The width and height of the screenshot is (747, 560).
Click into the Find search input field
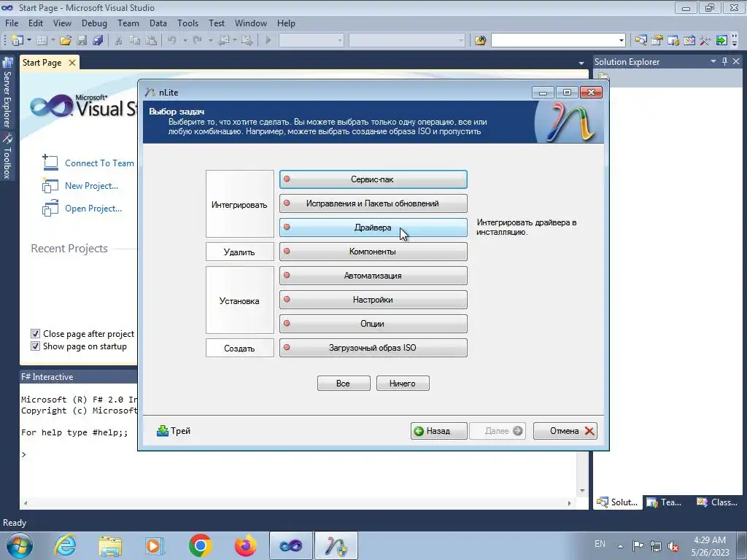point(554,41)
